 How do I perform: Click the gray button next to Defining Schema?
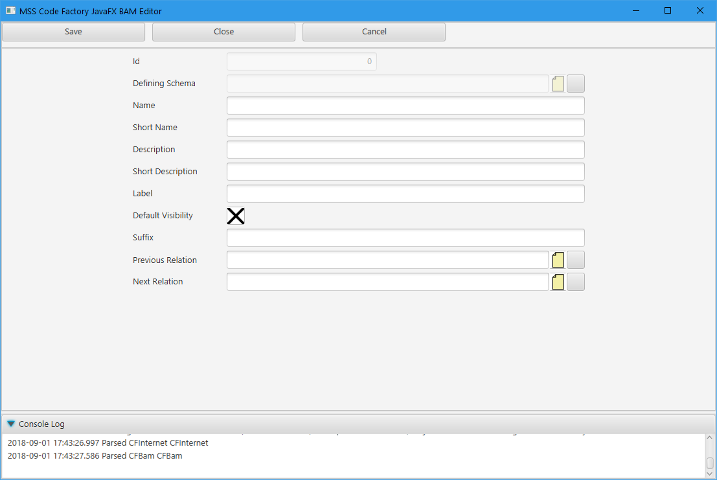point(576,84)
